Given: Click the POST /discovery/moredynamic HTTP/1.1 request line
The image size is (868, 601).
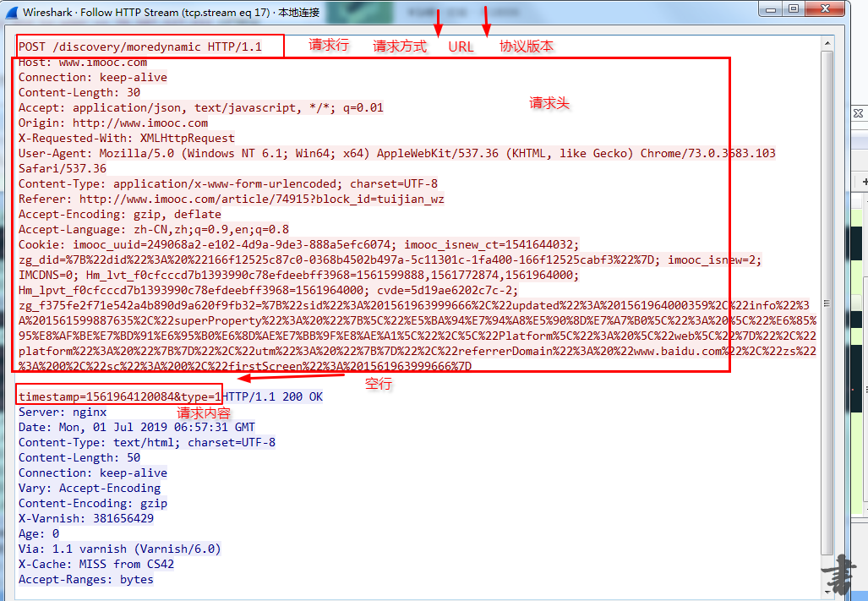Looking at the screenshot, I should [x=140, y=46].
